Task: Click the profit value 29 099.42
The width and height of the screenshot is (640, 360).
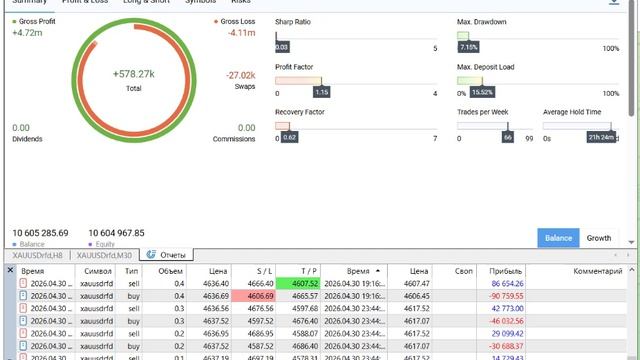Action: [507, 333]
